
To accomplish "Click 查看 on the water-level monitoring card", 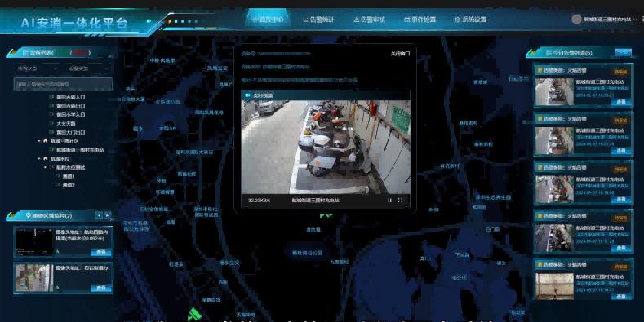I will [x=100, y=252].
